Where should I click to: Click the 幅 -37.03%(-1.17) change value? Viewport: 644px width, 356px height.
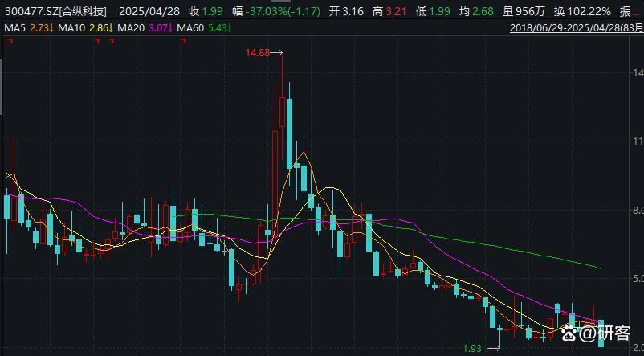click(276, 11)
